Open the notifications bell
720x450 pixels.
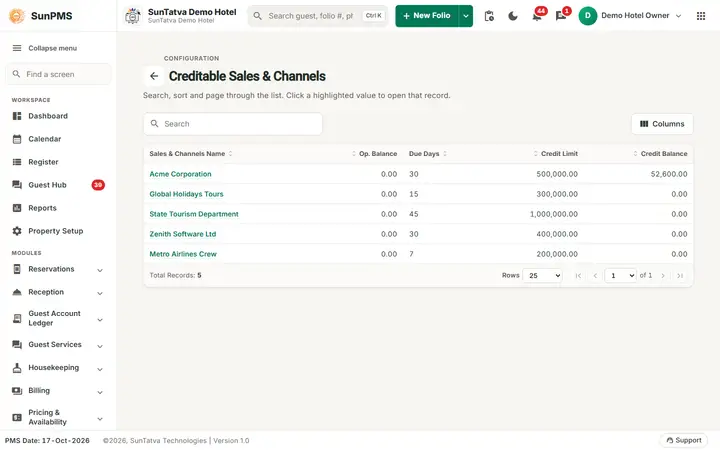click(537, 16)
